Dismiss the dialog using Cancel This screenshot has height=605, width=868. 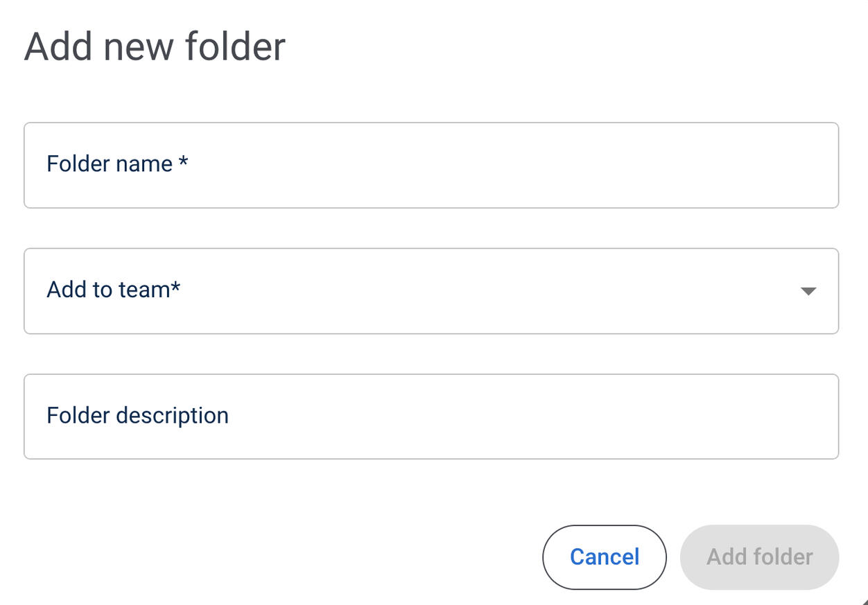604,557
